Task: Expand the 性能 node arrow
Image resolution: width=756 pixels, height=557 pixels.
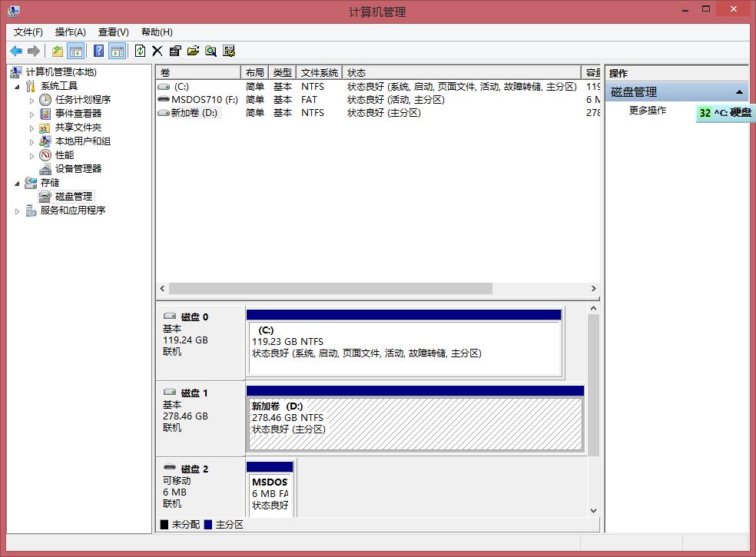Action: pos(31,156)
